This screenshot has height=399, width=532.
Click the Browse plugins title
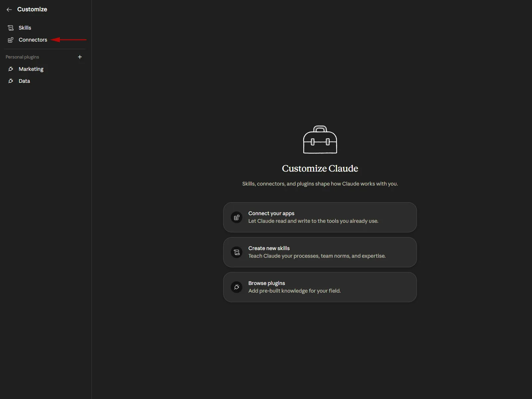(267, 283)
